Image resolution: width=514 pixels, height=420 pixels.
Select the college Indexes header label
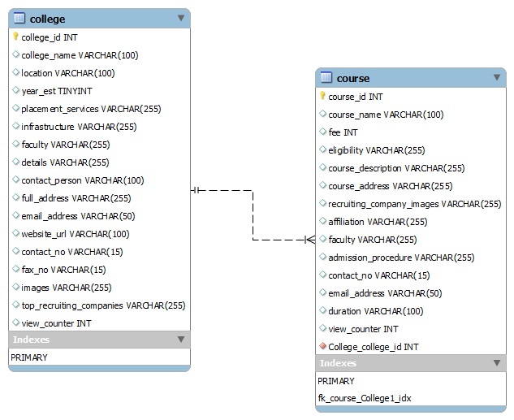pos(31,340)
